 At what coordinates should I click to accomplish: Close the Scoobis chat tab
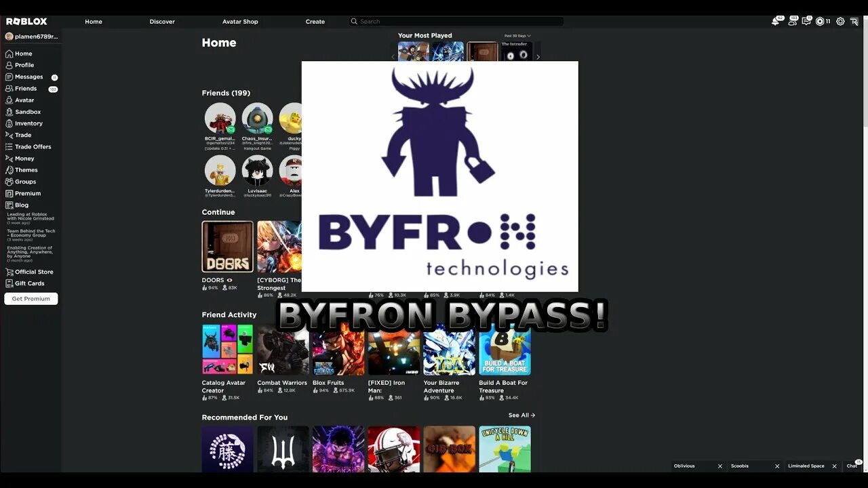(x=777, y=466)
